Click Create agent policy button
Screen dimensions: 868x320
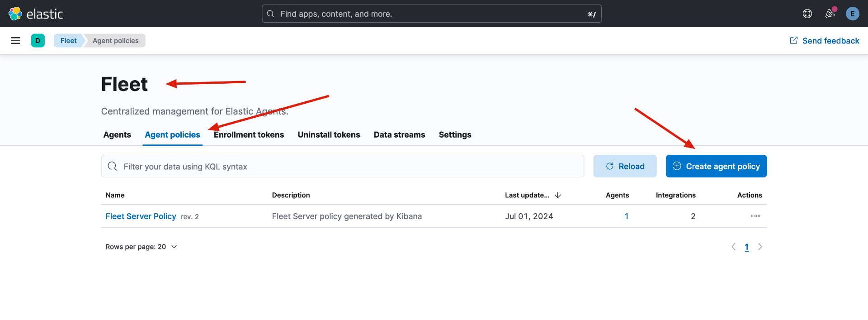coord(716,166)
